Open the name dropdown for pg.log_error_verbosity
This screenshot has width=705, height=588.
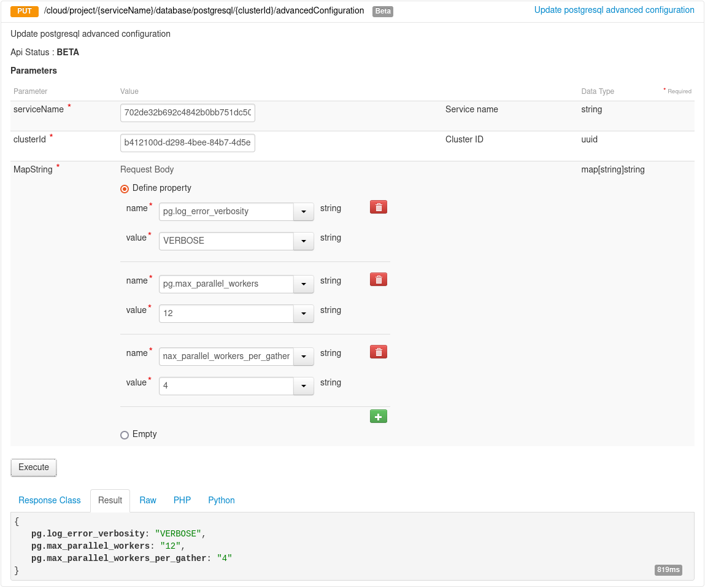[x=303, y=211]
